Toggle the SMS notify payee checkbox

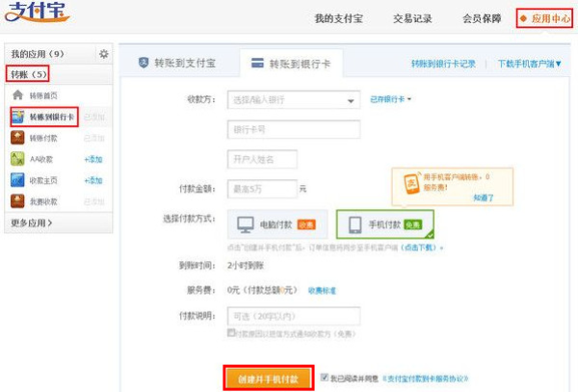tap(231, 333)
